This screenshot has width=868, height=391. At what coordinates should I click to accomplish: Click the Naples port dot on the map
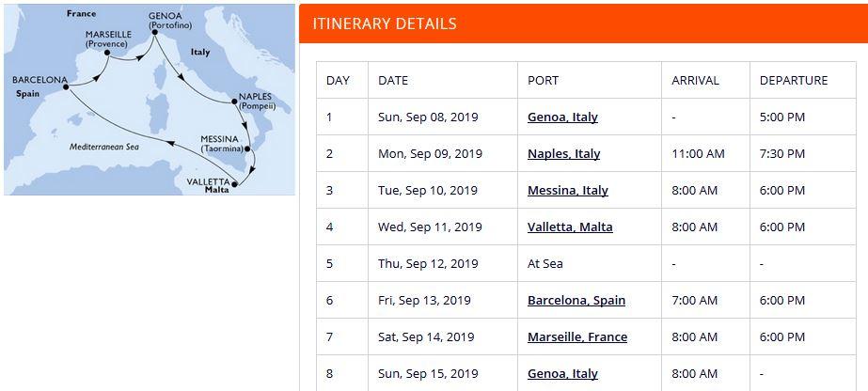click(235, 101)
